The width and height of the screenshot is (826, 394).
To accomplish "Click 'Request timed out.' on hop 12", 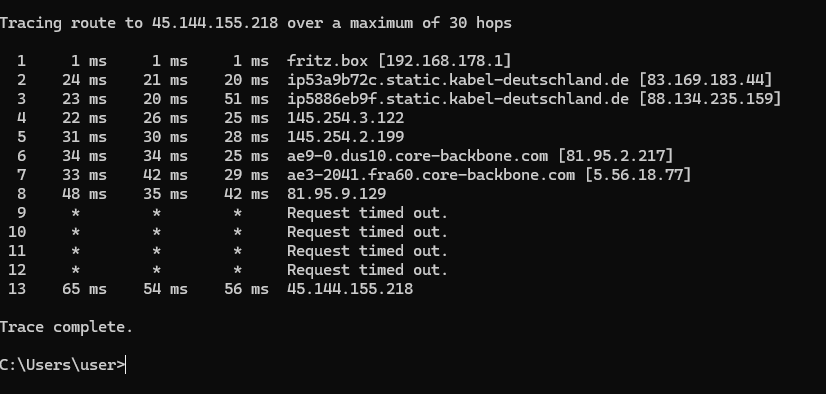I will pyautogui.click(x=367, y=270).
